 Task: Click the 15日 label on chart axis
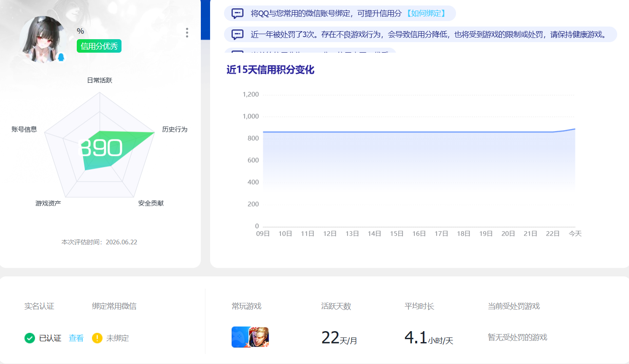[397, 233]
